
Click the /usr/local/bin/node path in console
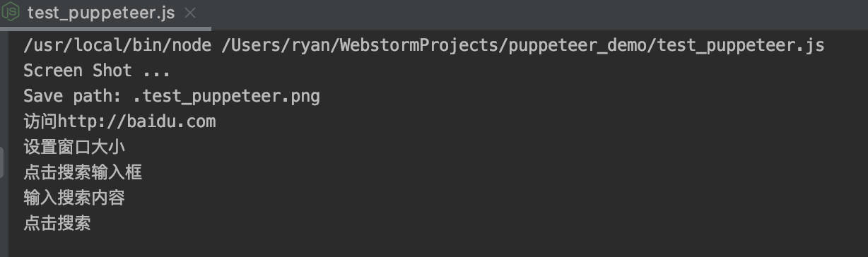coord(117,45)
